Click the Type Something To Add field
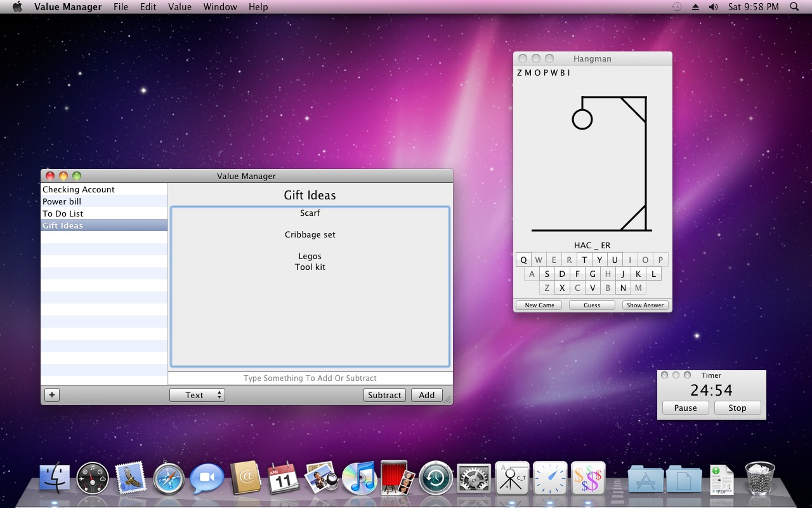This screenshot has width=812, height=508. (x=310, y=378)
